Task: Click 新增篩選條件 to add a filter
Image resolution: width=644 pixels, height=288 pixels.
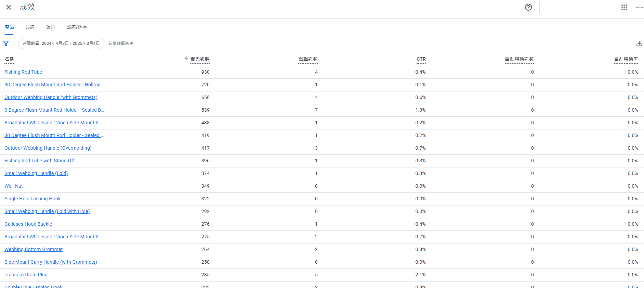Action: (121, 43)
